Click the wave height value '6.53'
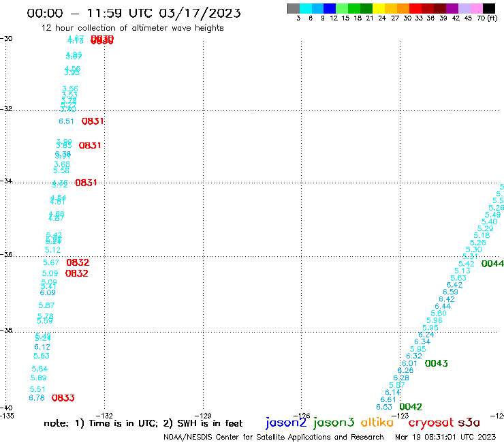This screenshot has width=504, height=443. click(384, 407)
